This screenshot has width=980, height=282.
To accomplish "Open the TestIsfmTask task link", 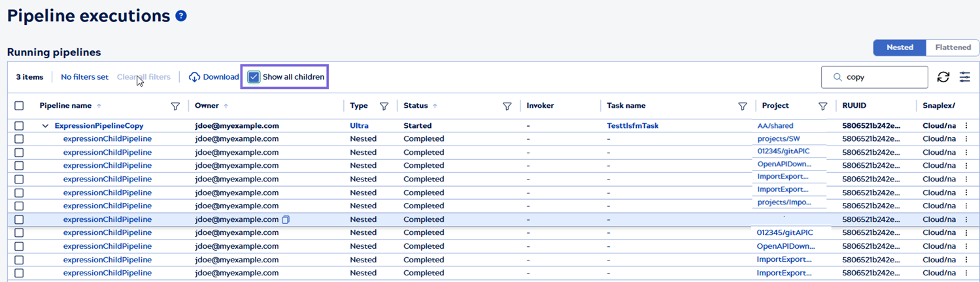I will [x=632, y=126].
